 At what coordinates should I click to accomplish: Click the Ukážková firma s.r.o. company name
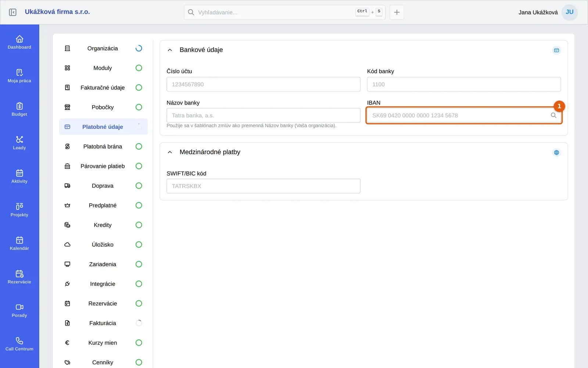[57, 12]
